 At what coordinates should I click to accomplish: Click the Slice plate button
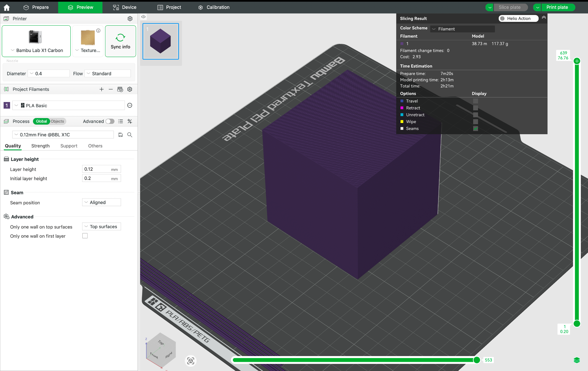tap(510, 7)
